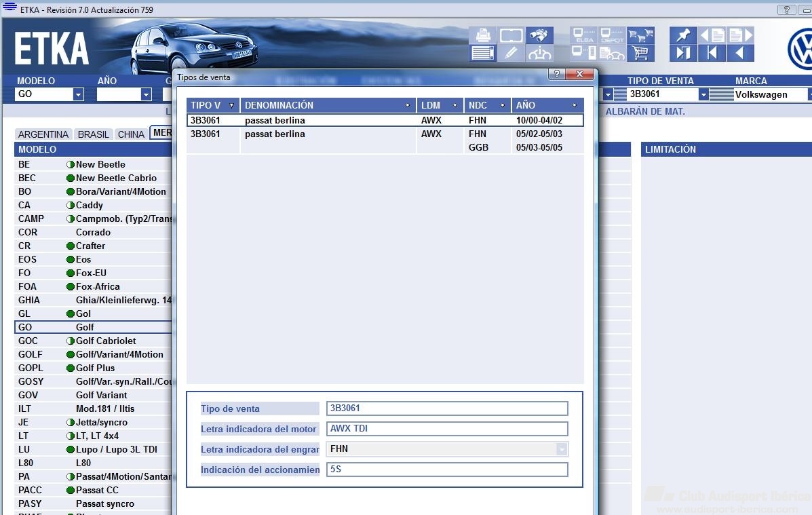Click the ETKA application icon in title bar
The image size is (812, 515).
click(x=9, y=7)
